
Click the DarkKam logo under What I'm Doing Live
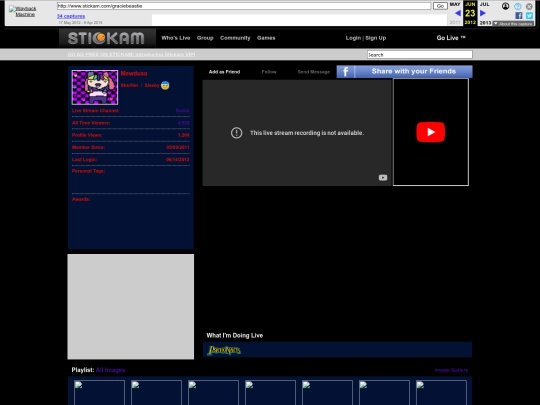224,350
